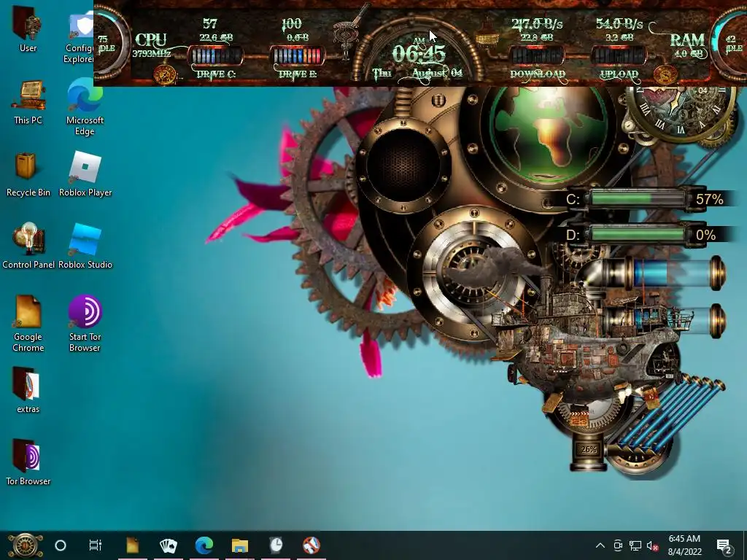Click the 57% label beside C: bar
Viewport: 747px width, 560px height.
pyautogui.click(x=709, y=199)
